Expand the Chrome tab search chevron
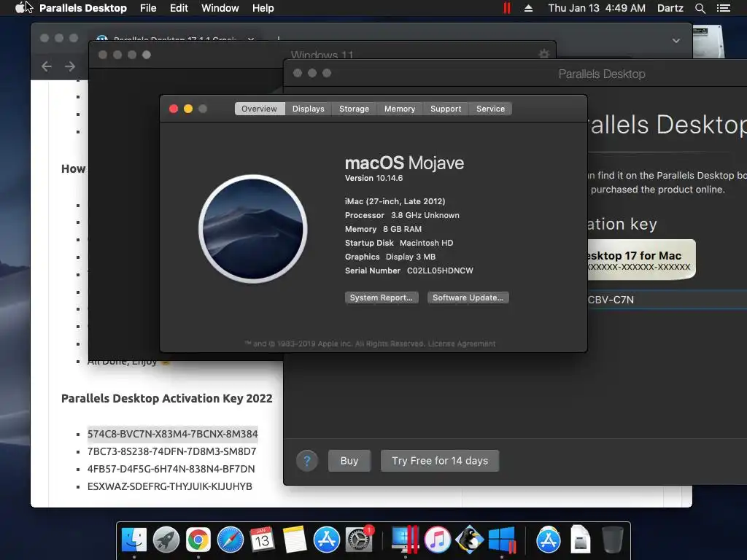The height and width of the screenshot is (560, 747). [x=676, y=41]
